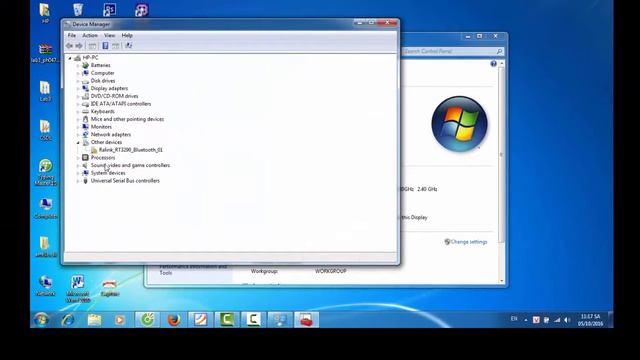Click the Ralink_RT3290_Bluetooth_01 device icon
Screen dimensions: 640x360
pyautogui.click(x=94, y=150)
